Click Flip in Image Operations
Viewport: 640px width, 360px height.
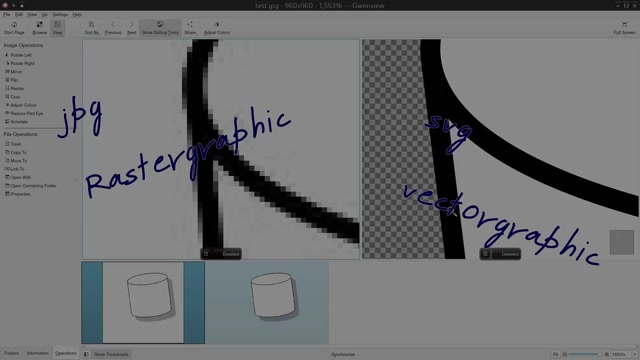(11, 80)
